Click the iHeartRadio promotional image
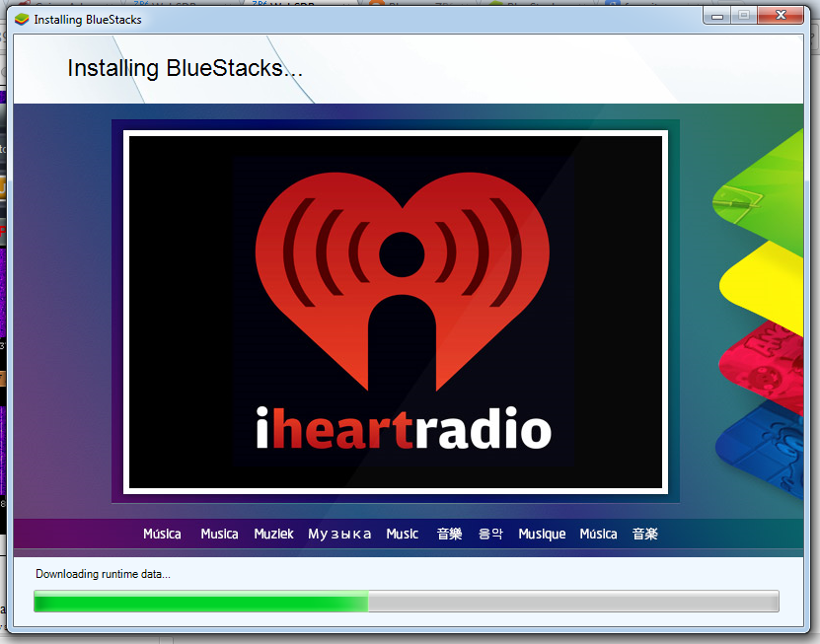The width and height of the screenshot is (820, 644). [x=396, y=312]
